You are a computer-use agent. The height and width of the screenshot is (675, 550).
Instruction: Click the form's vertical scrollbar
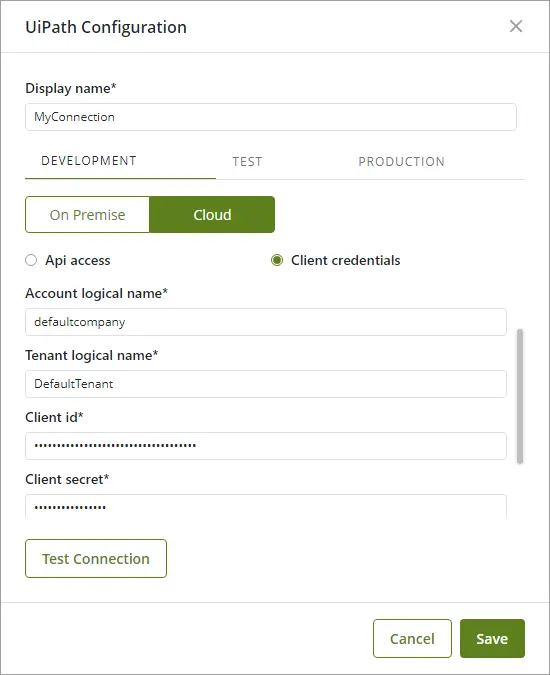tap(520, 396)
